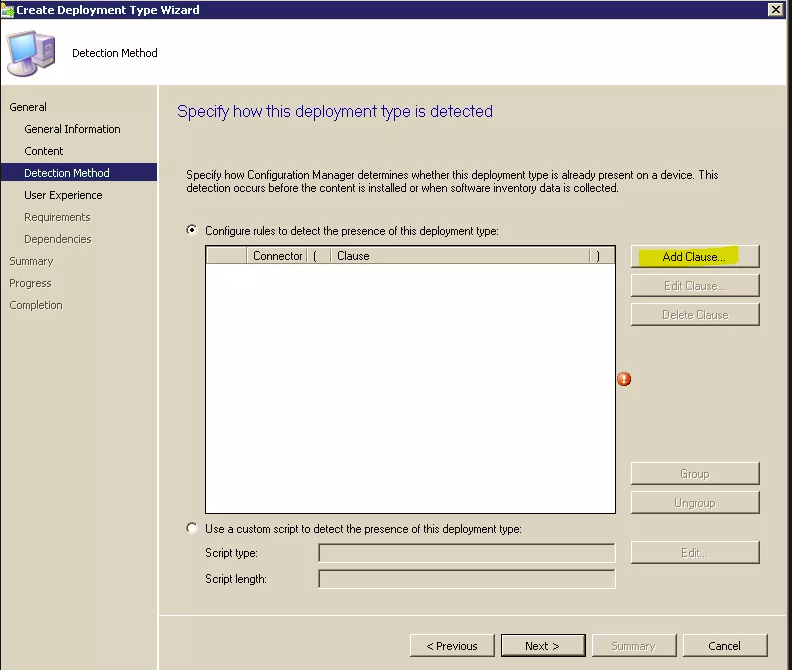Go to General Information step

coord(72,129)
